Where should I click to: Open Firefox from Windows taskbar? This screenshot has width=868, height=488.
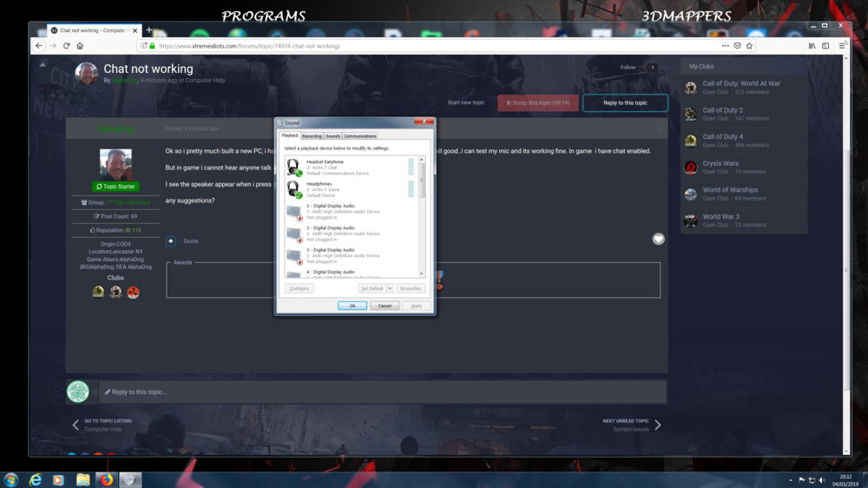(107, 479)
